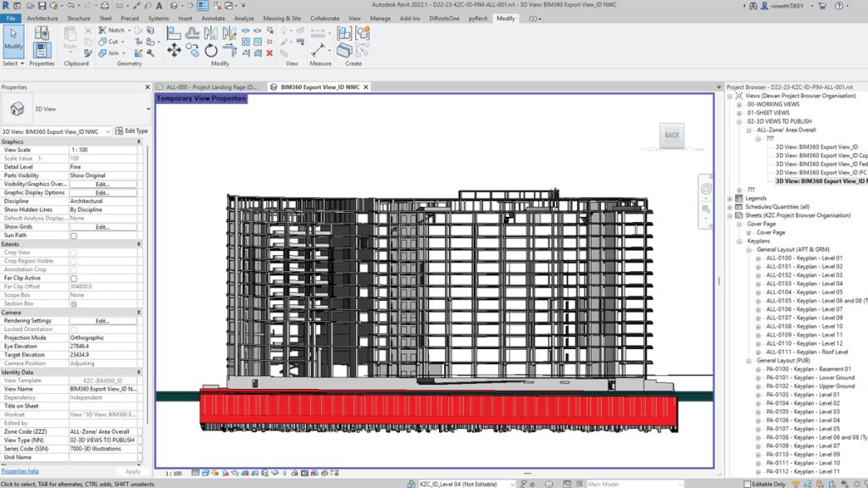Toggle the Far Clip Active checkbox
Viewport: 868px width, 488px height.
74,278
